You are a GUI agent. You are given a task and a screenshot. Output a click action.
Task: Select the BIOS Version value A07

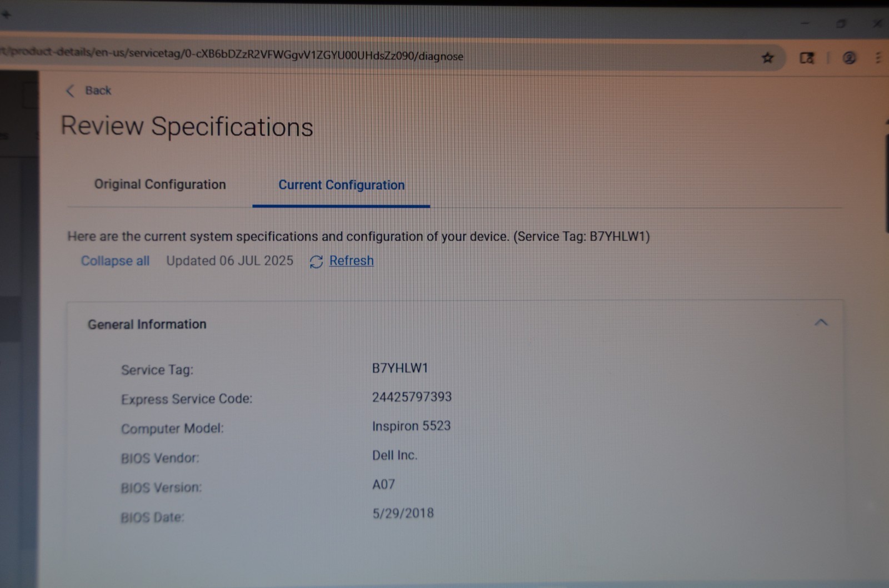(x=383, y=484)
